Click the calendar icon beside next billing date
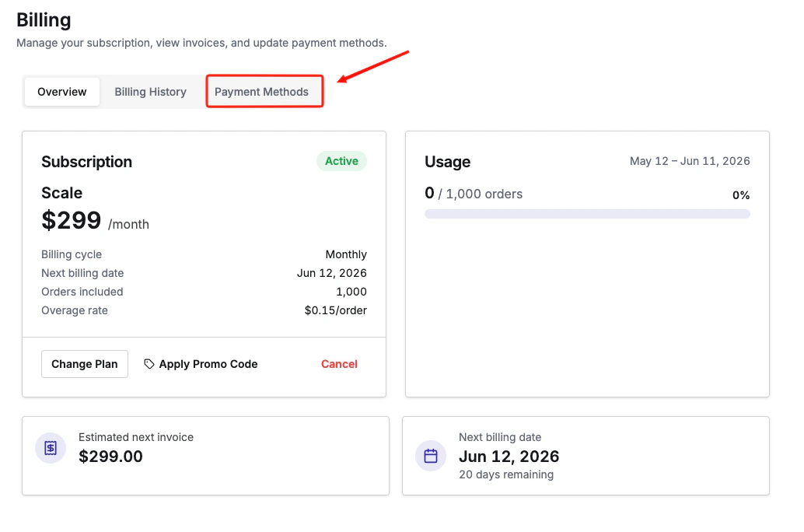 (431, 456)
